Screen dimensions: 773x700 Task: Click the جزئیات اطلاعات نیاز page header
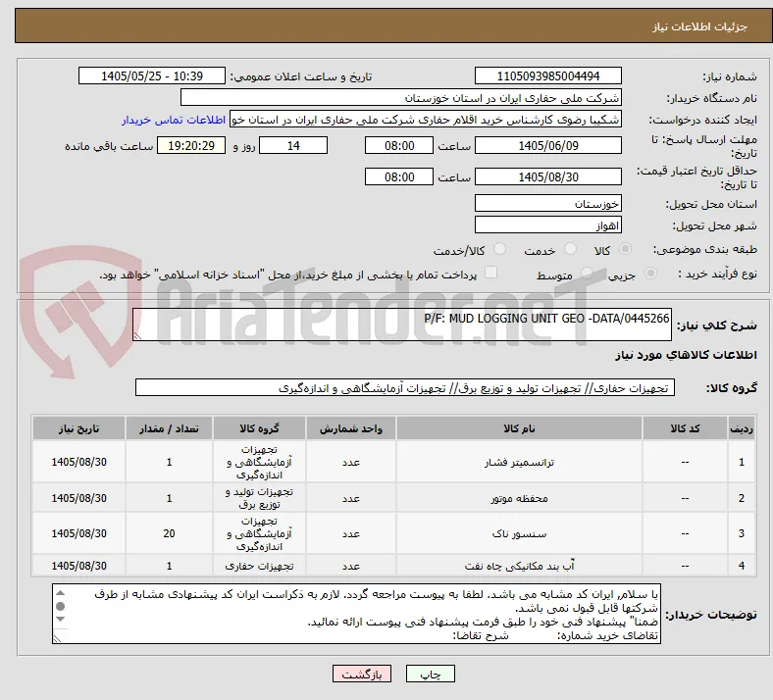(x=699, y=26)
